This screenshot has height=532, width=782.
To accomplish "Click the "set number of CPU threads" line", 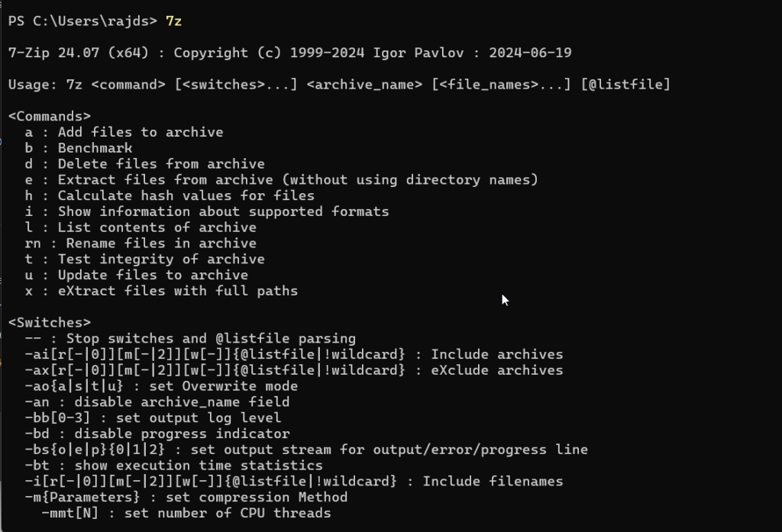I will [186, 513].
